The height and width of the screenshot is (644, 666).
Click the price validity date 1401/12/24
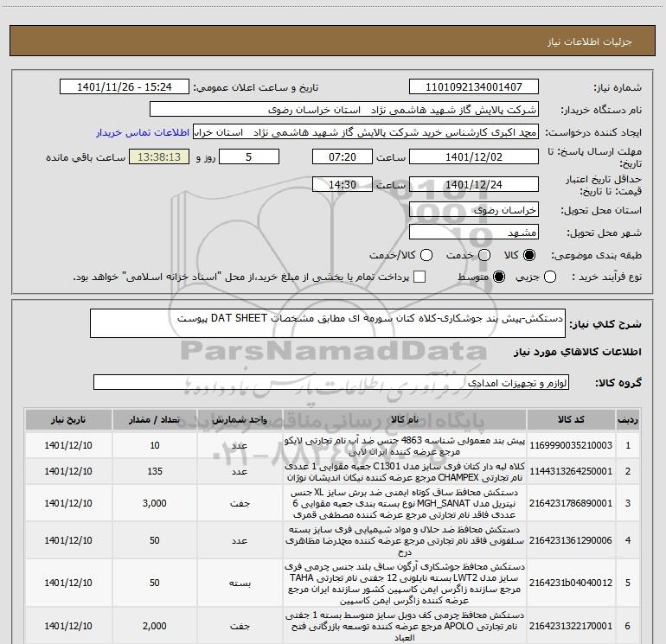pos(473,186)
